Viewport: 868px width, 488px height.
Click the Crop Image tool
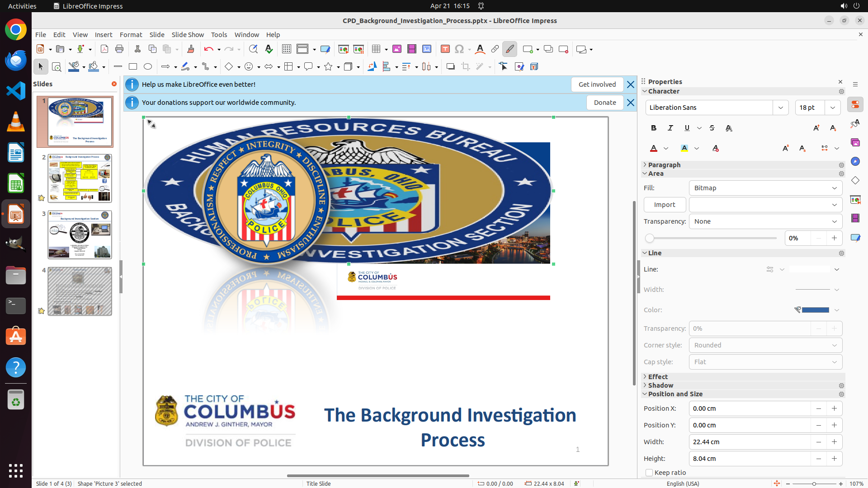tap(466, 67)
